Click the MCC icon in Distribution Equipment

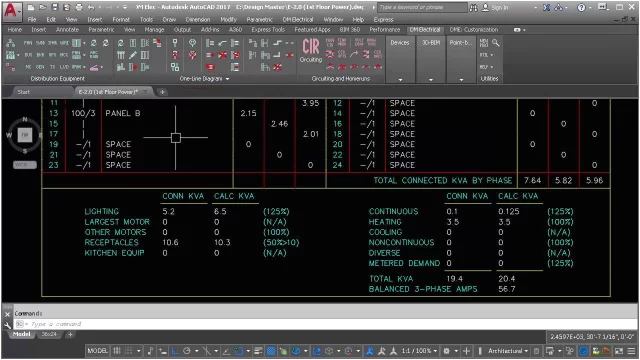click(x=64, y=55)
